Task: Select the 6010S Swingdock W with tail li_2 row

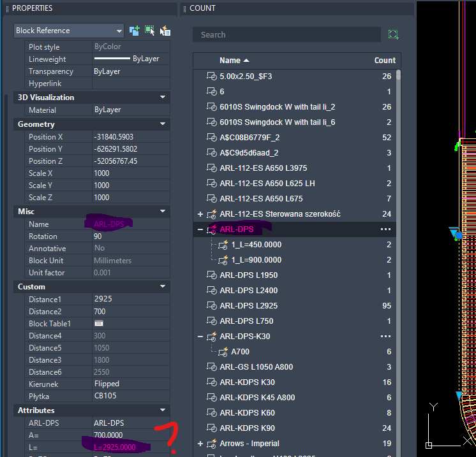Action: (294, 106)
